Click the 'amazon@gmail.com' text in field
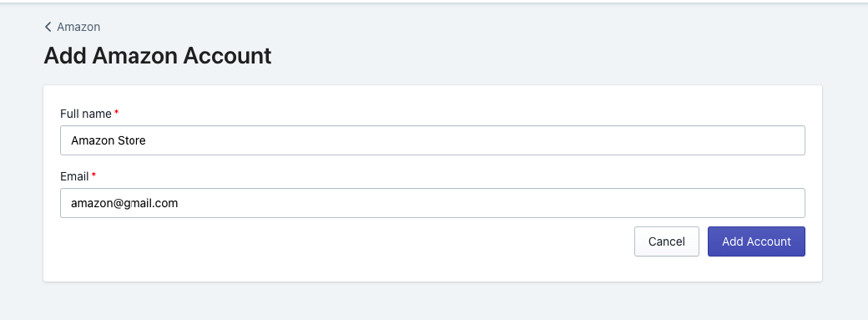868x320 pixels. pyautogui.click(x=124, y=204)
